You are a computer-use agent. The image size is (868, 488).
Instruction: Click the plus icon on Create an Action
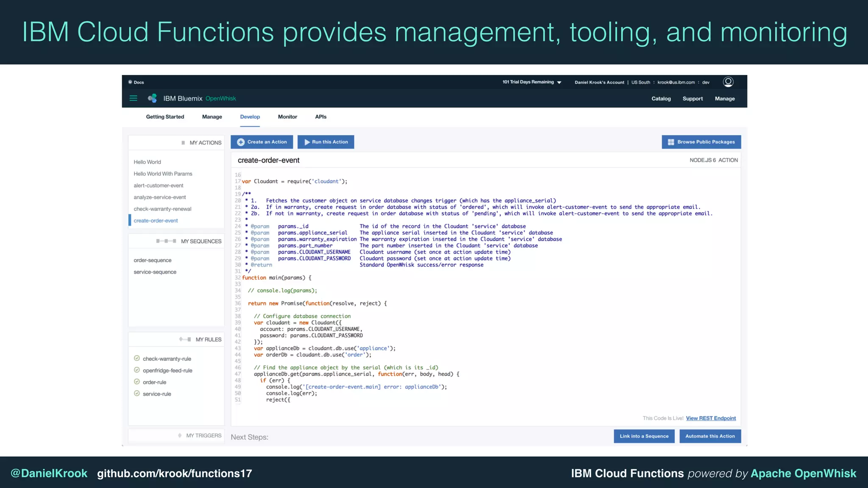pyautogui.click(x=241, y=142)
